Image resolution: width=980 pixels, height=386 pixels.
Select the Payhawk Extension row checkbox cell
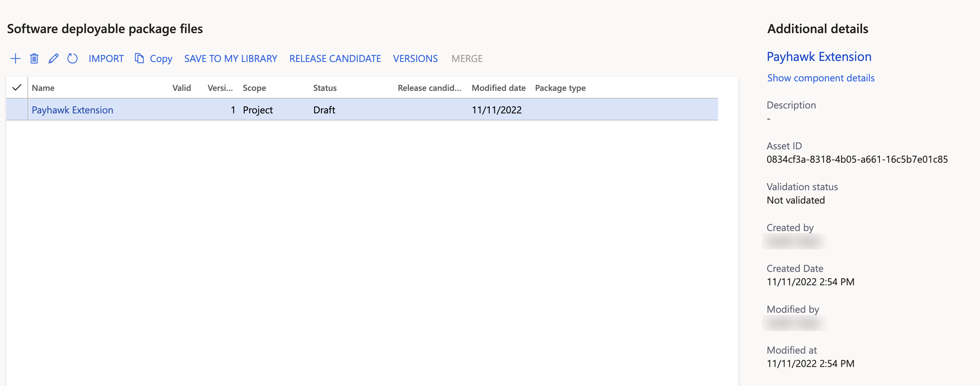pyautogui.click(x=17, y=110)
